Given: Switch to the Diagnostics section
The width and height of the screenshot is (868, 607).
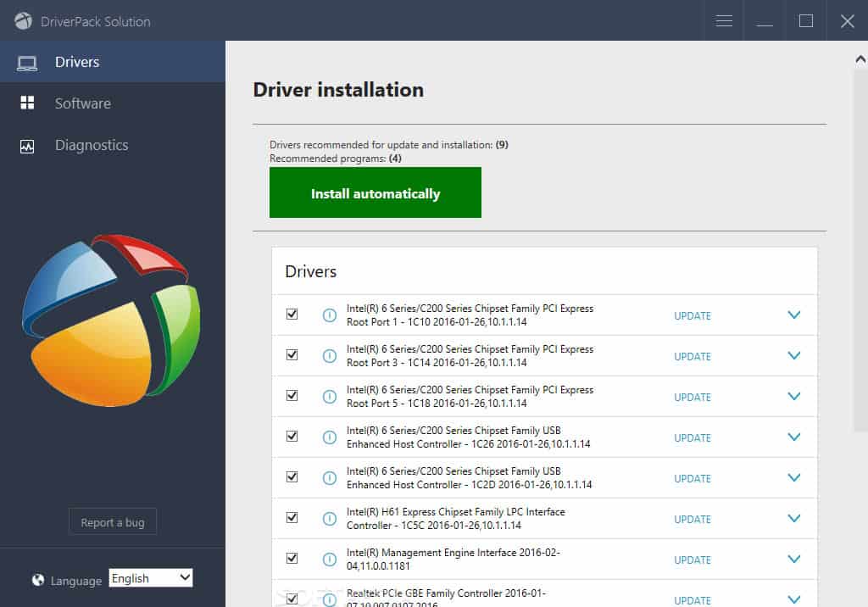Looking at the screenshot, I should click(113, 145).
